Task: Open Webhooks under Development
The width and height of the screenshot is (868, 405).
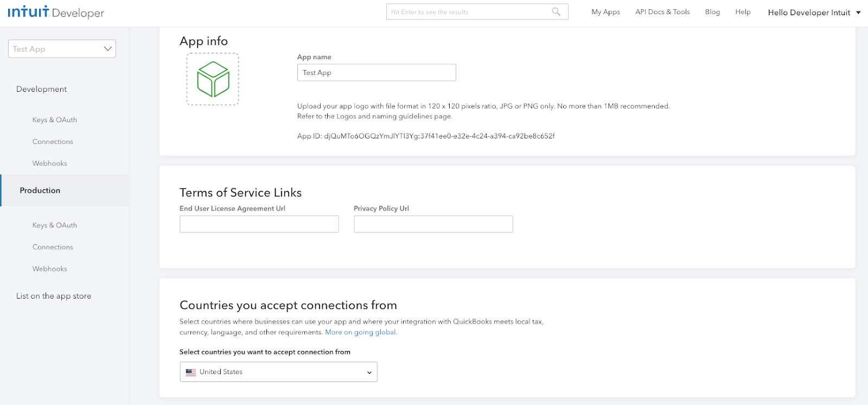Action: point(50,163)
